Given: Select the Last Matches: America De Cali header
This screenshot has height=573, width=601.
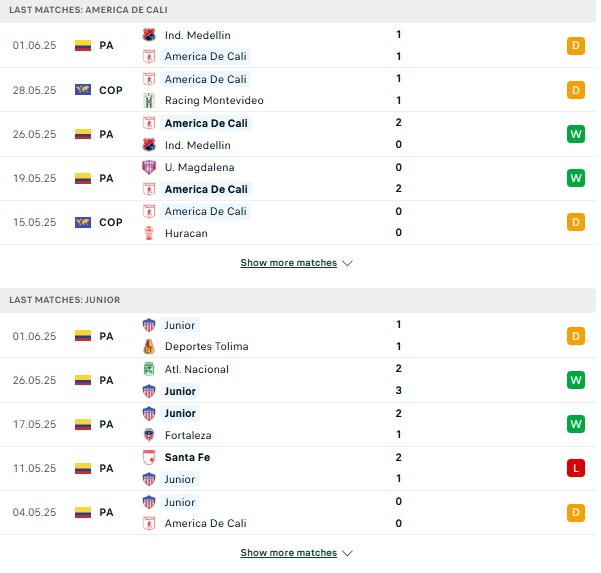Looking at the screenshot, I should pos(298,11).
